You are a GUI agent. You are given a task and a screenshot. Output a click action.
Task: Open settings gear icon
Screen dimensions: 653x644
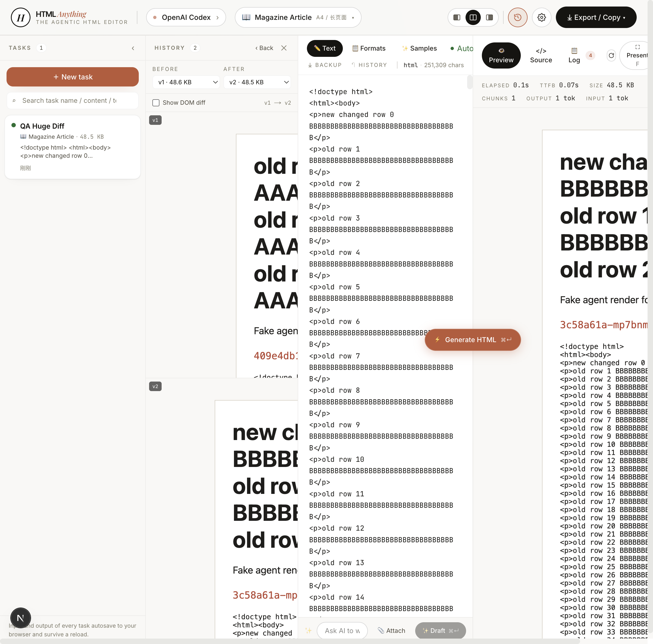(x=541, y=18)
